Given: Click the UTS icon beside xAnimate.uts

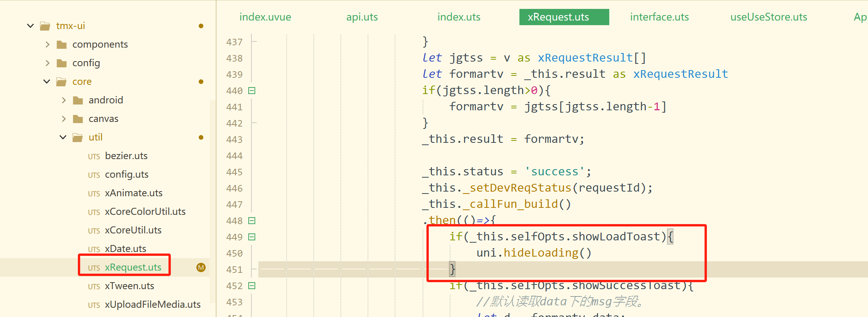Looking at the screenshot, I should [x=94, y=194].
